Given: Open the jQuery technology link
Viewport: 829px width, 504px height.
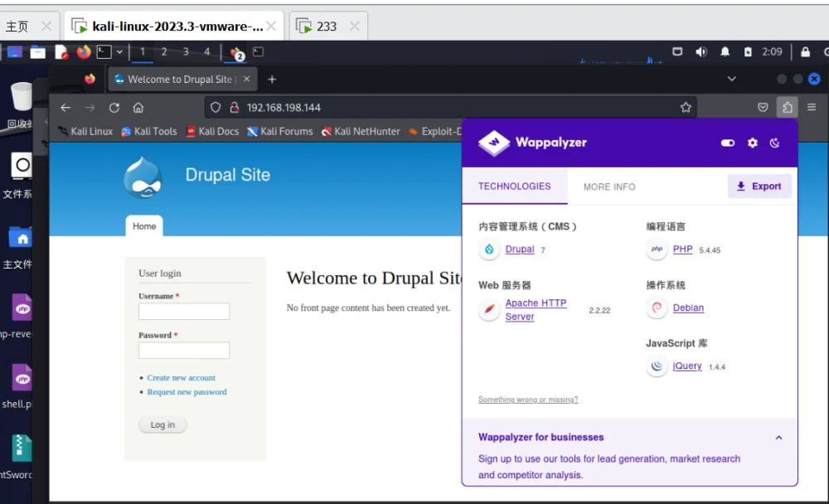Looking at the screenshot, I should [x=686, y=366].
